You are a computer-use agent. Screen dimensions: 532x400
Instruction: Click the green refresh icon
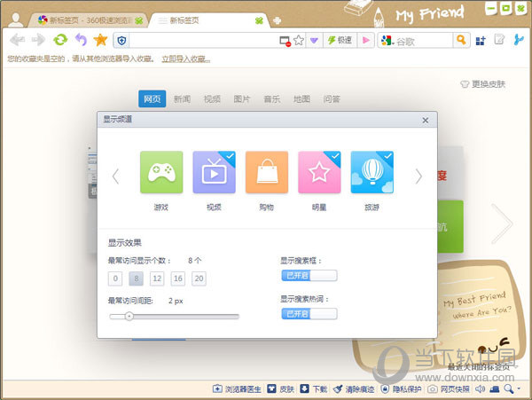pos(60,40)
